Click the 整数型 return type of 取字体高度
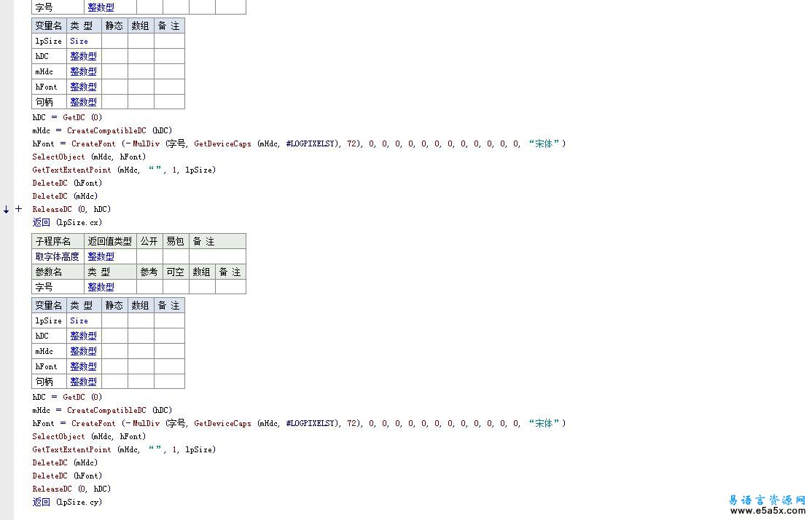This screenshot has height=520, width=812. click(x=110, y=256)
